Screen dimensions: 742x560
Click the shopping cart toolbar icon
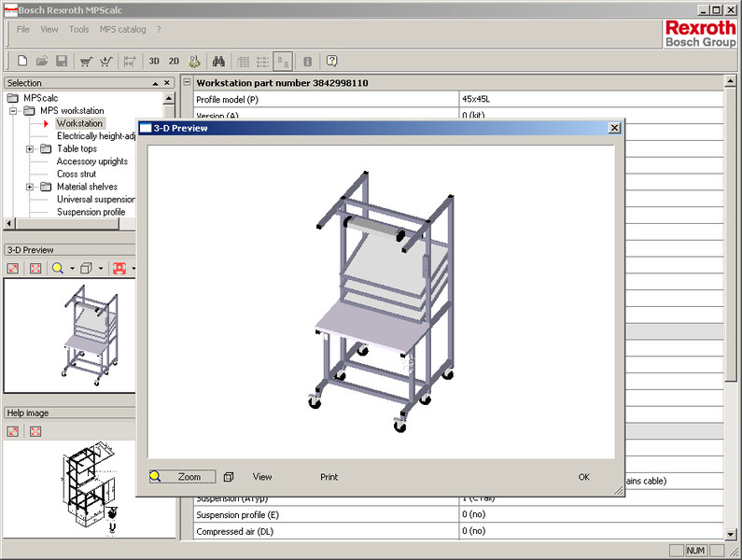click(x=86, y=62)
